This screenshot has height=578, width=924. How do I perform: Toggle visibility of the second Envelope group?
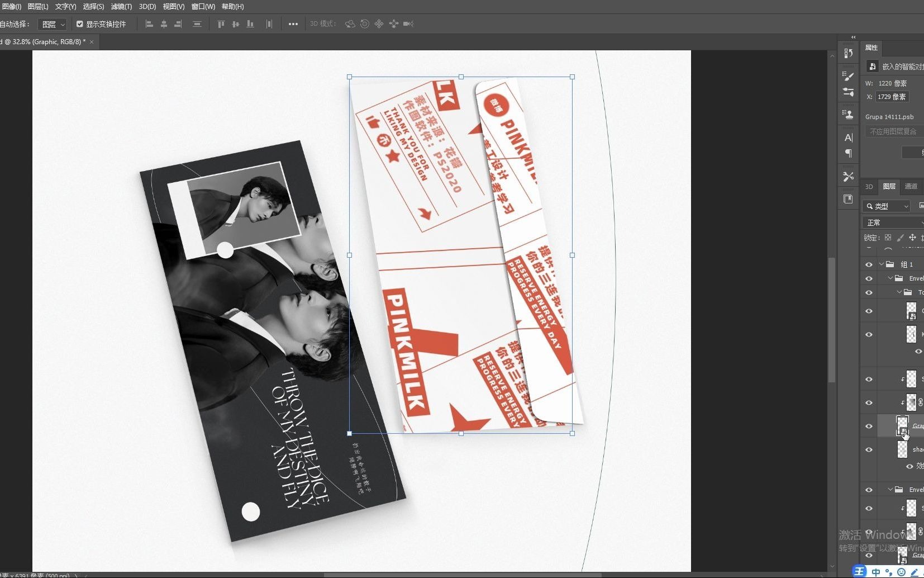869,490
